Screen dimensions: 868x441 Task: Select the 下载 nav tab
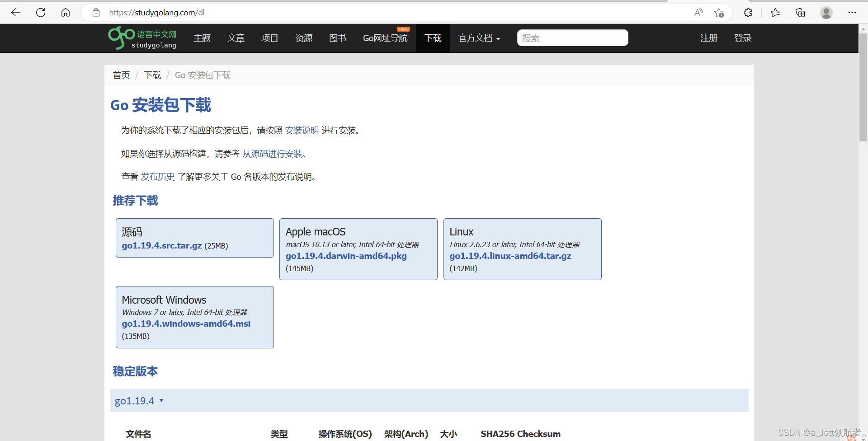coord(433,38)
